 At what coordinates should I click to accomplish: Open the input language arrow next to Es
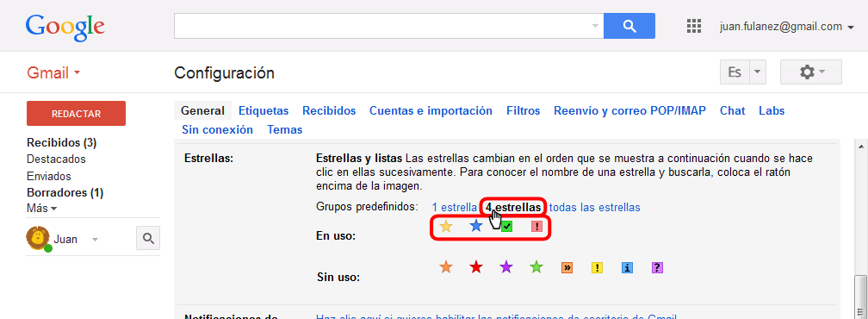pyautogui.click(x=757, y=72)
